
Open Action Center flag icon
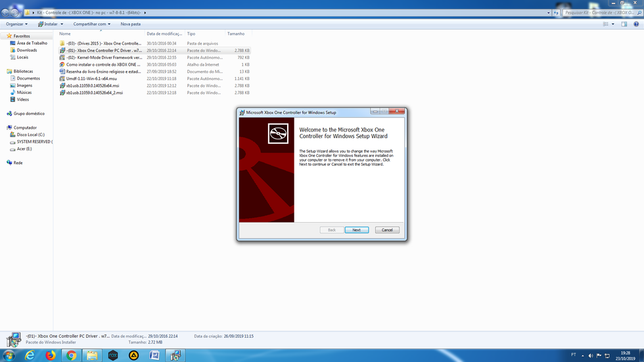coord(599,355)
